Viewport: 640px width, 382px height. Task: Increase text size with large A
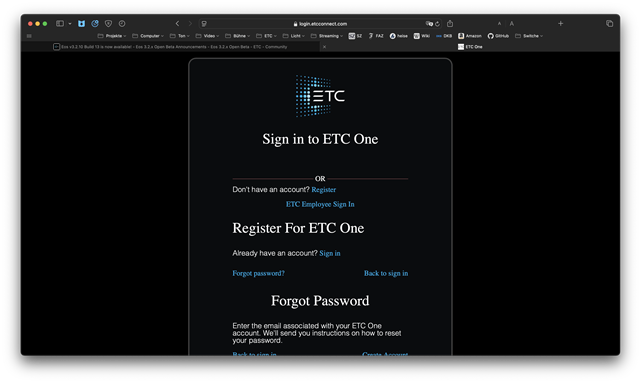(511, 24)
